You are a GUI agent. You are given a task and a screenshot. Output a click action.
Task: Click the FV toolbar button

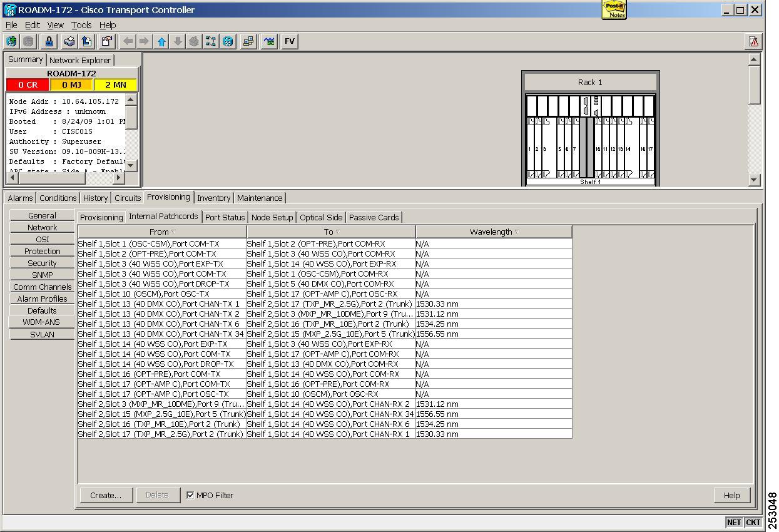(x=289, y=41)
